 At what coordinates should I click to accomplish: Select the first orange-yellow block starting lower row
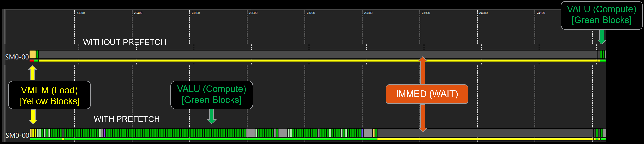click(x=31, y=133)
